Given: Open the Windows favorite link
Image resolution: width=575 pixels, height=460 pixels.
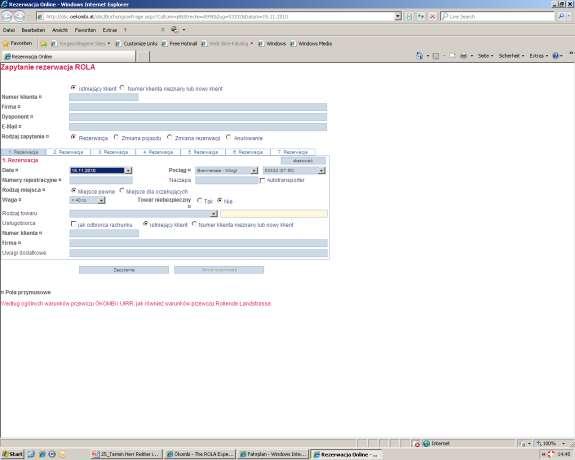Looking at the screenshot, I should click(272, 44).
